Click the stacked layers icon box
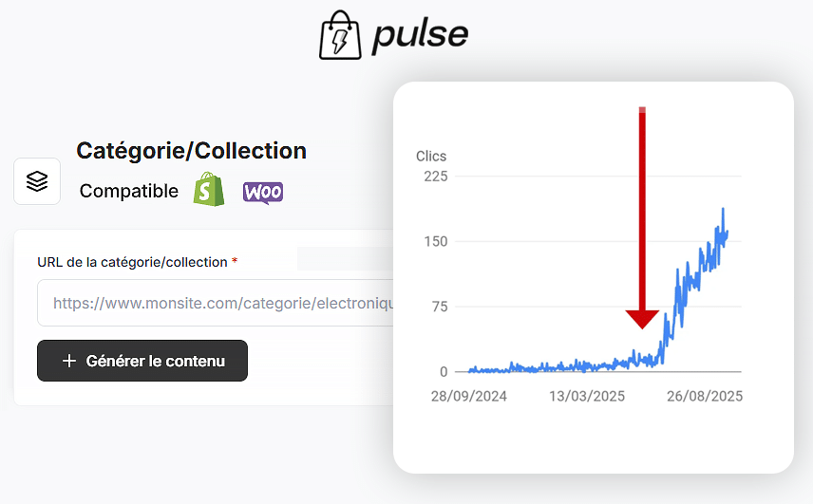This screenshot has width=813, height=504. click(37, 181)
